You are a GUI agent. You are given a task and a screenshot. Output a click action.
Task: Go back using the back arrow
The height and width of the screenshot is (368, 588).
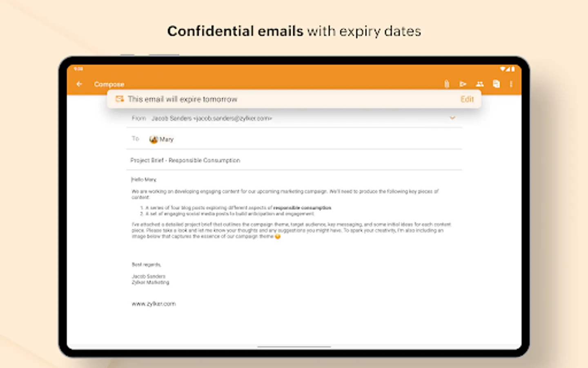point(79,84)
